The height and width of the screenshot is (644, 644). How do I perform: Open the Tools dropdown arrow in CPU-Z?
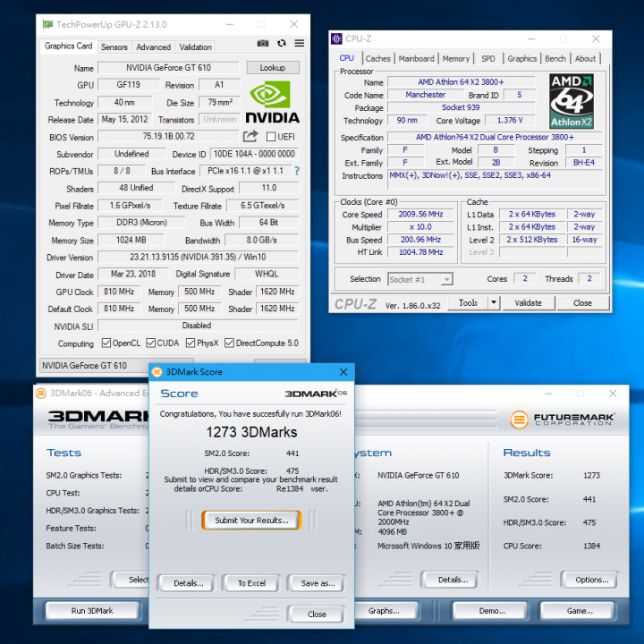pos(493,303)
